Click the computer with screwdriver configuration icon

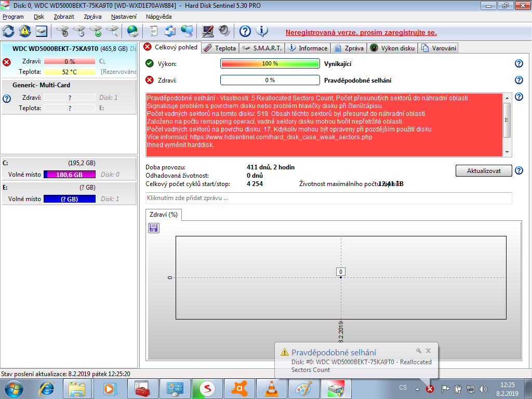(x=208, y=31)
